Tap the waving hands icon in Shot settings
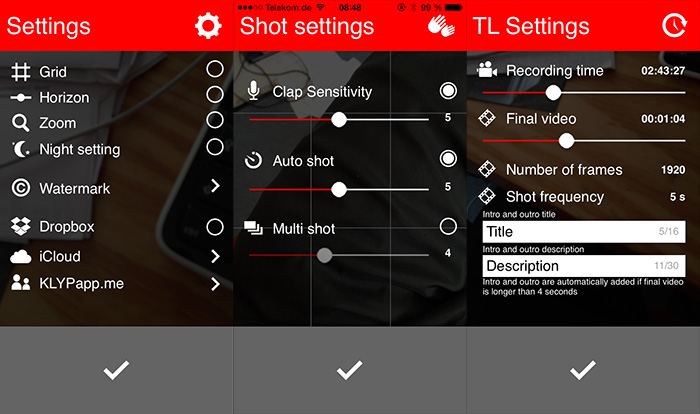This screenshot has height=414, width=700. (x=441, y=26)
